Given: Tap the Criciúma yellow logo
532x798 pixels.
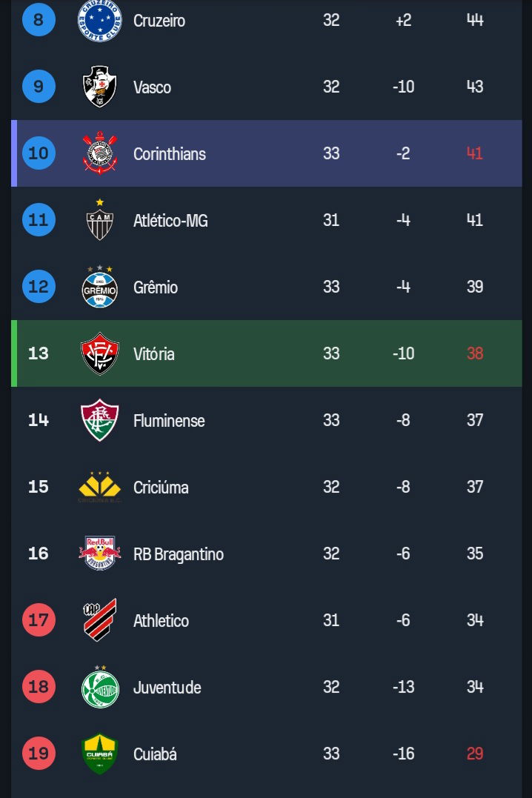Looking at the screenshot, I should tap(100, 487).
